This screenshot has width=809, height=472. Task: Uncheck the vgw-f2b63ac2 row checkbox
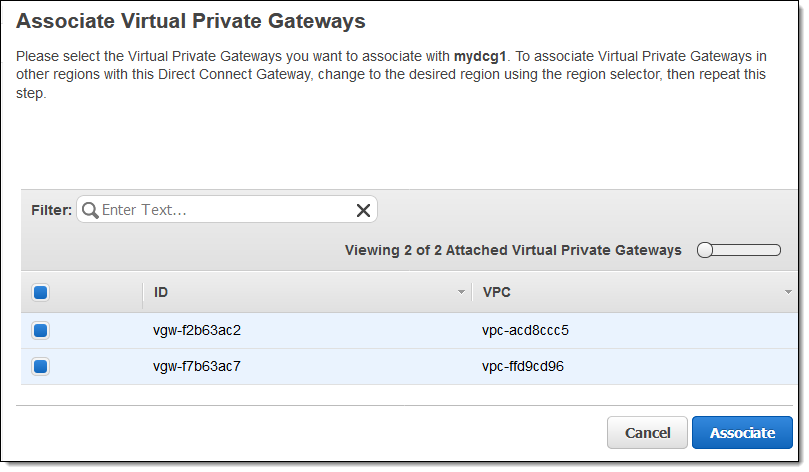point(41,331)
